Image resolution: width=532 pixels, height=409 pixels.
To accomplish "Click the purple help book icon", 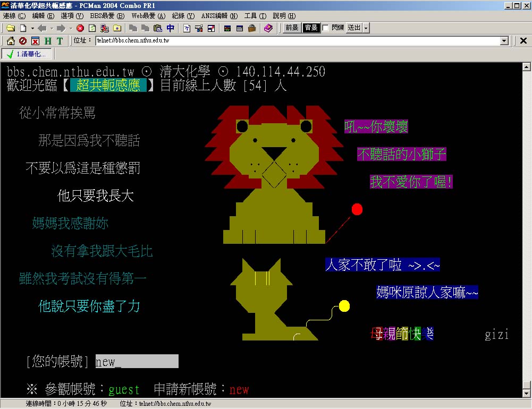I will [x=268, y=28].
